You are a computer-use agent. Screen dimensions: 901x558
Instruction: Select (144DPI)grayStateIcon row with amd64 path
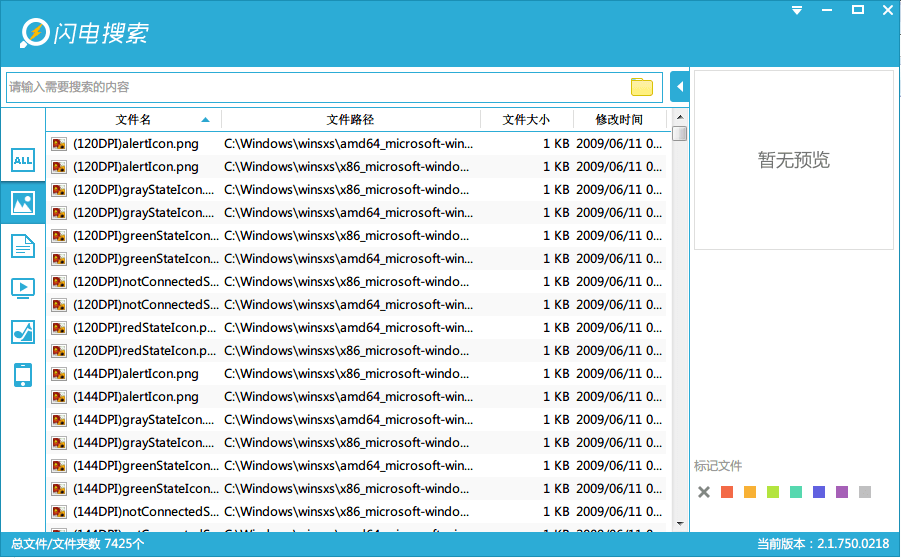click(356, 420)
